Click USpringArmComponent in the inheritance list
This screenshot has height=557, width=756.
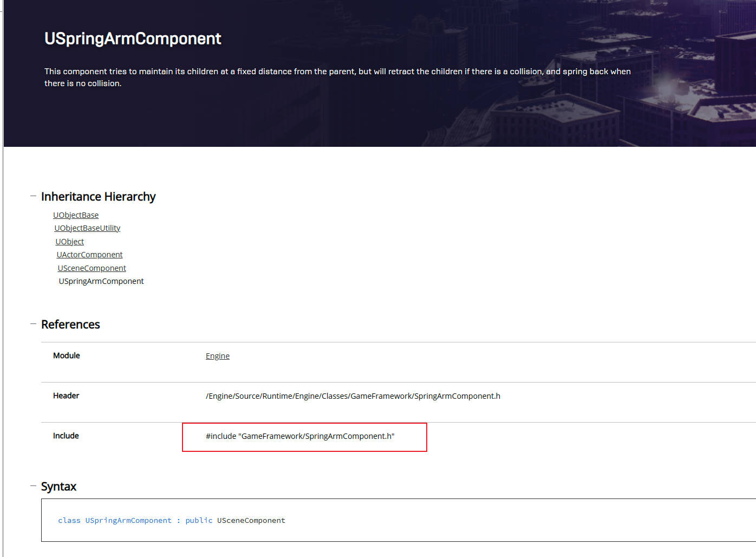[x=101, y=281]
